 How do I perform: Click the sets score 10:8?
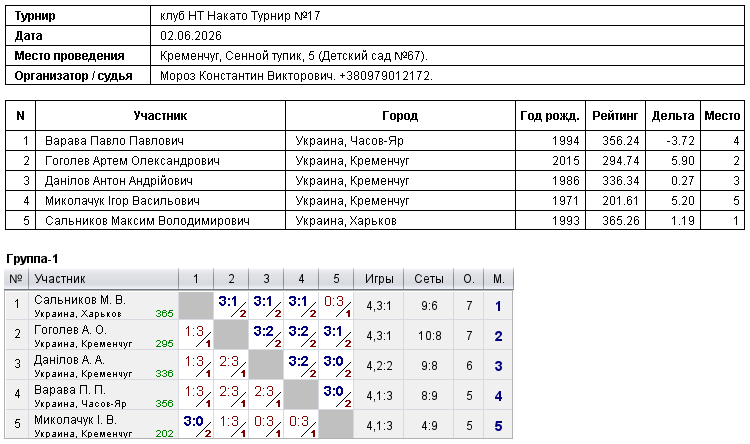click(429, 336)
